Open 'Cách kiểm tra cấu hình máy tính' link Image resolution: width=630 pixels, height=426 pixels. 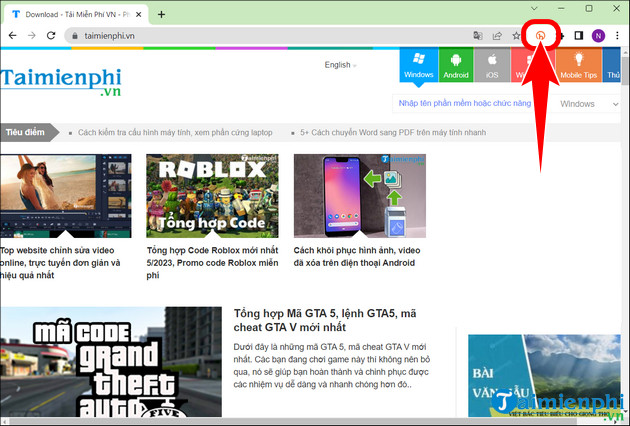(175, 132)
